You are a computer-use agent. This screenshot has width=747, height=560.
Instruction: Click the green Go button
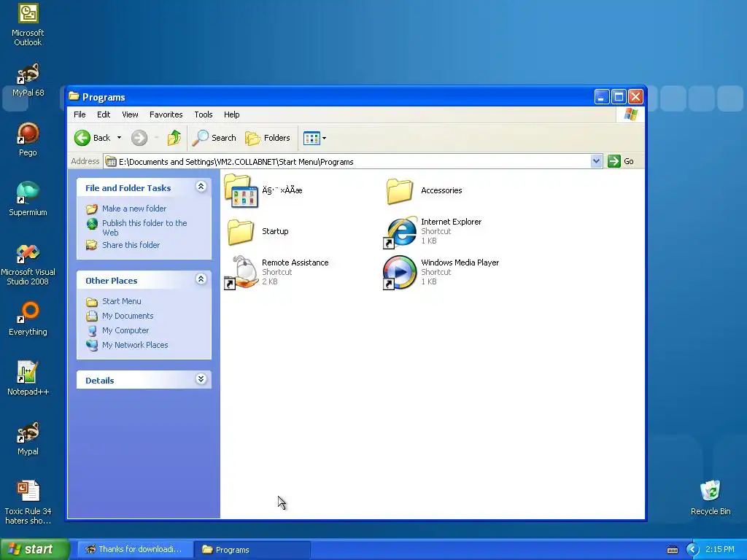621,161
